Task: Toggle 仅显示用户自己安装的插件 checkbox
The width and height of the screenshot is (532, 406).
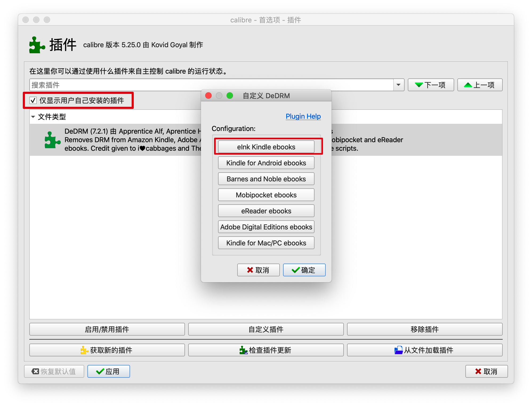Action: tap(33, 101)
